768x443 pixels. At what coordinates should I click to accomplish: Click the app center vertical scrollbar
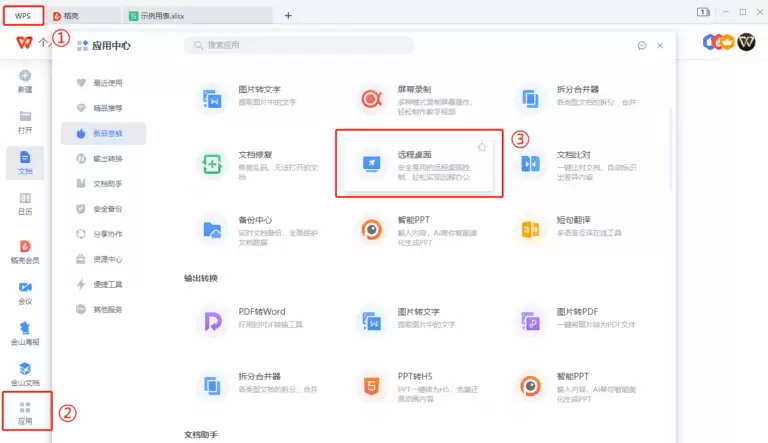pos(670,149)
